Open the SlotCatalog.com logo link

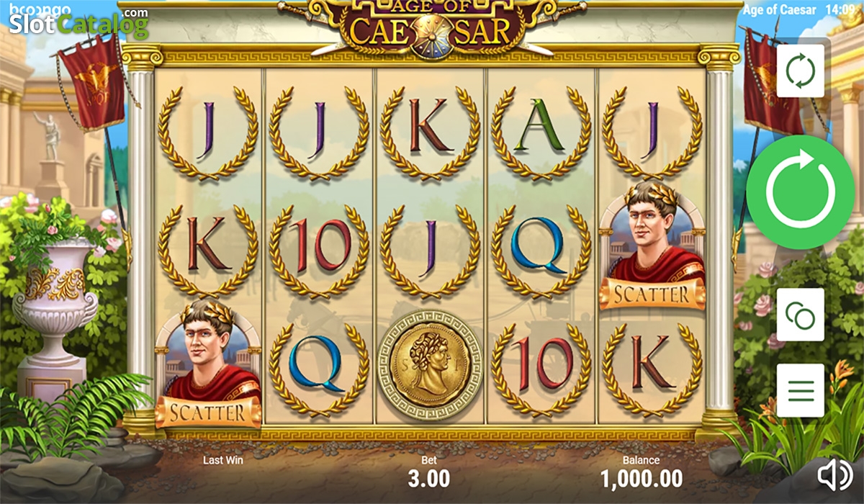78,24
